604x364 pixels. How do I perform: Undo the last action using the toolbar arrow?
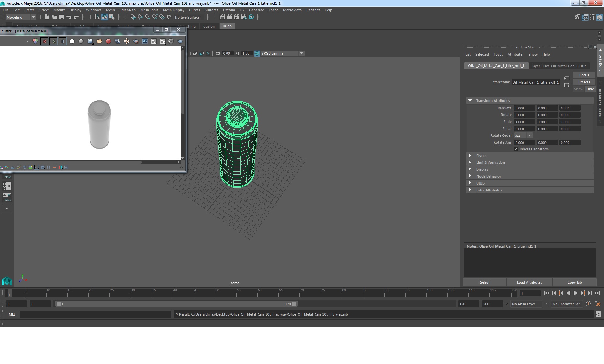pos(69,17)
